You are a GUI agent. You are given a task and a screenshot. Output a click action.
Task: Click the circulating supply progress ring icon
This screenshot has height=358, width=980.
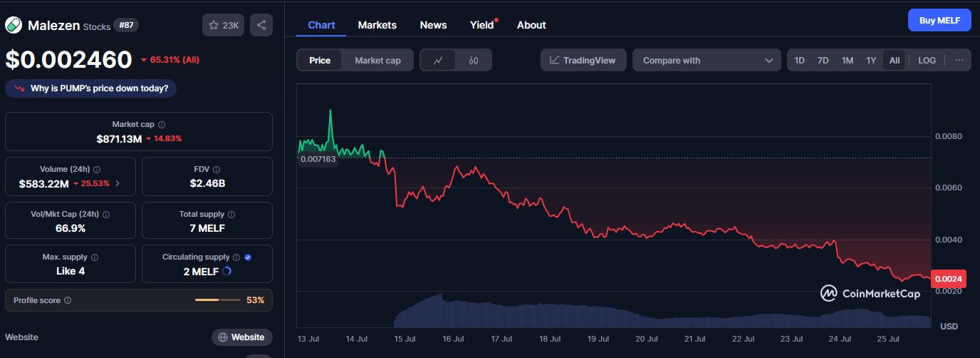[x=227, y=271]
